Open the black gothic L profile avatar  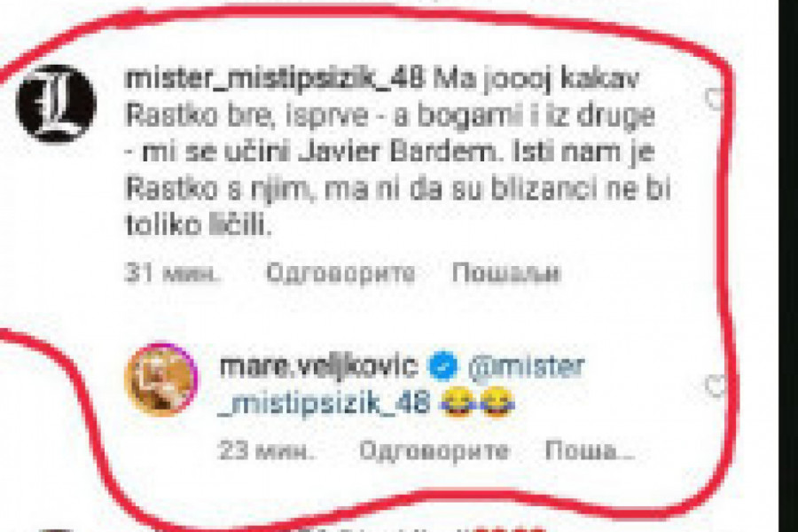[x=56, y=104]
